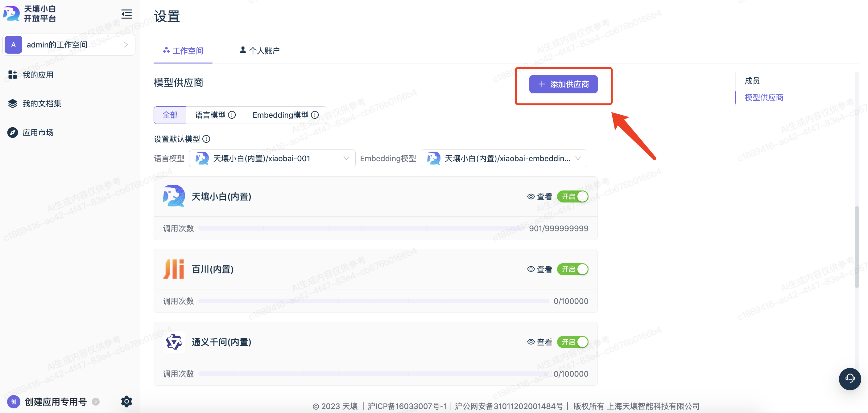Toggle 开启 switch for 百川(内置)
The image size is (868, 413).
coord(572,269)
